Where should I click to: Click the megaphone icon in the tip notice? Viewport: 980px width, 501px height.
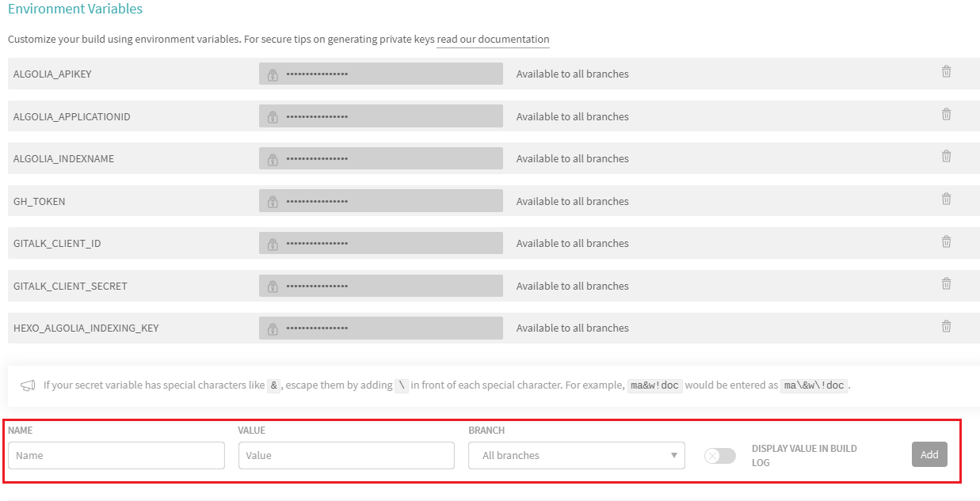pos(28,385)
